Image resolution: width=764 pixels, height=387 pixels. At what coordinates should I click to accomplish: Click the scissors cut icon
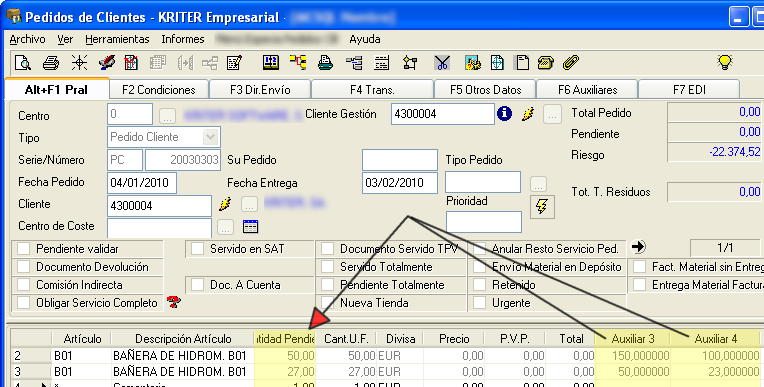click(x=442, y=63)
